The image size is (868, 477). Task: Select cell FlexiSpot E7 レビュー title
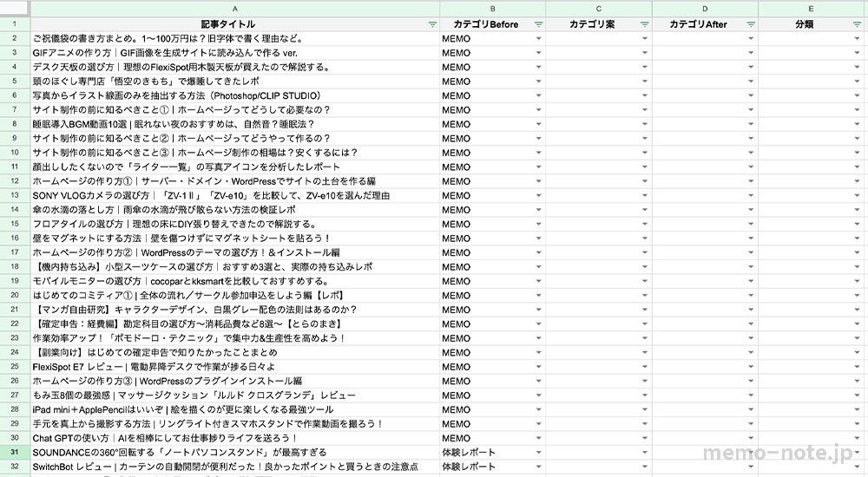pos(235,367)
